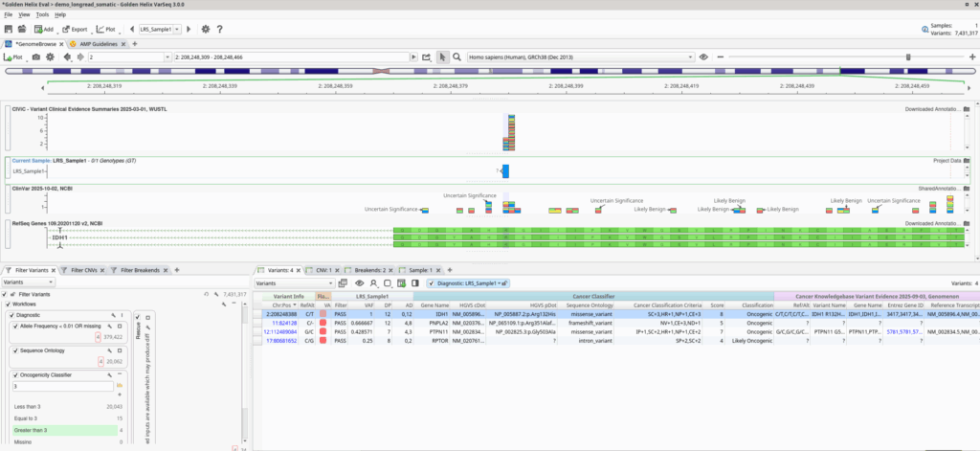The image size is (980, 451).
Task: Toggle track visibility eye in browser toolbar
Action: [x=703, y=56]
